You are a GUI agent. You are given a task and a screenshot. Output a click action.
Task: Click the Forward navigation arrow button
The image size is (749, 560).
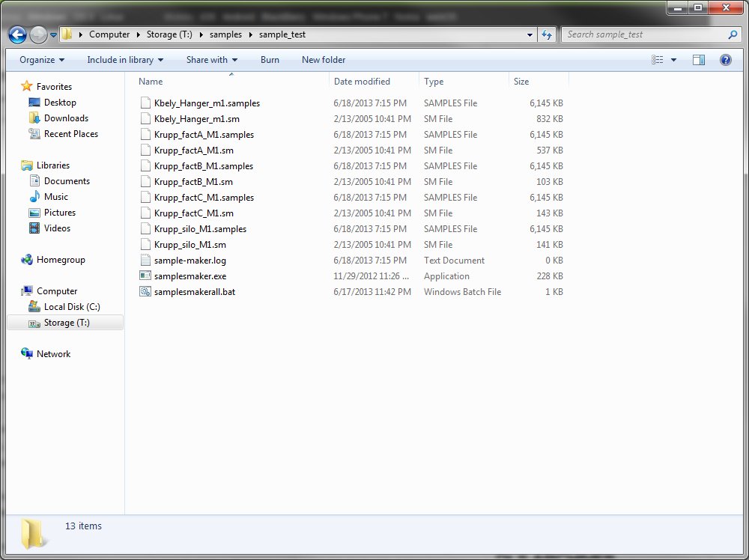click(38, 35)
